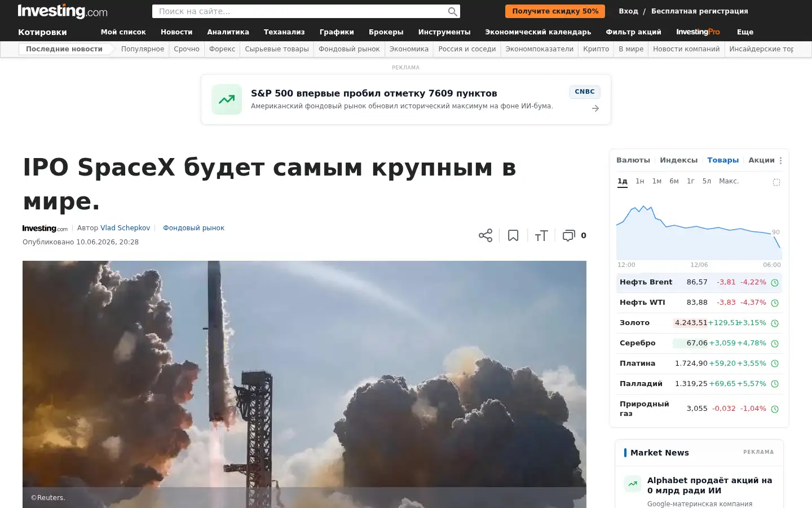This screenshot has height=508, width=812.
Task: Click the S&P 500 впервые пробил отметку headline
Action: (x=374, y=93)
